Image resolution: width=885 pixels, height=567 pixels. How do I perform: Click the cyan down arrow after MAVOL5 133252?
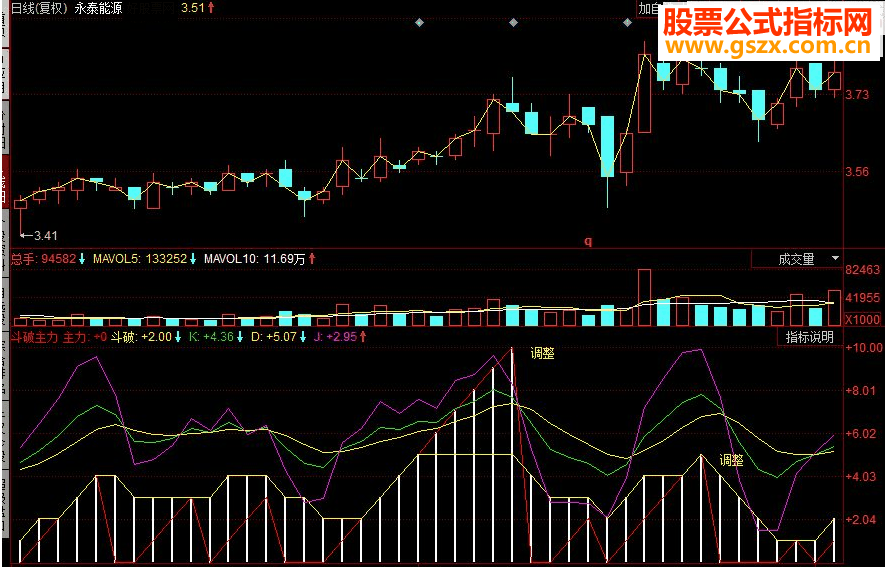[193, 259]
